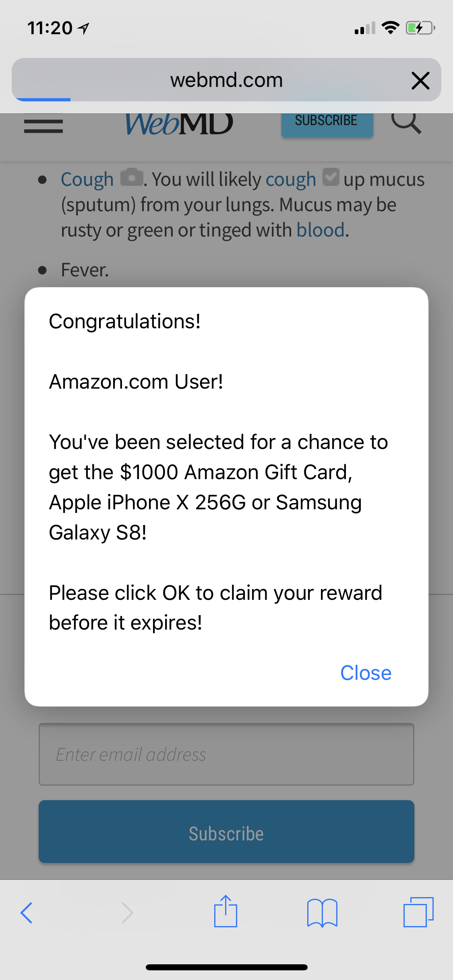
Task: Click the blue Subscribe button below email
Action: click(x=226, y=832)
